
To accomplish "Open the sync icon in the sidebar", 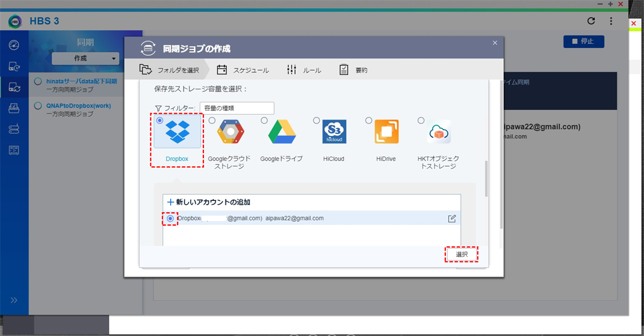I will pyautogui.click(x=14, y=87).
